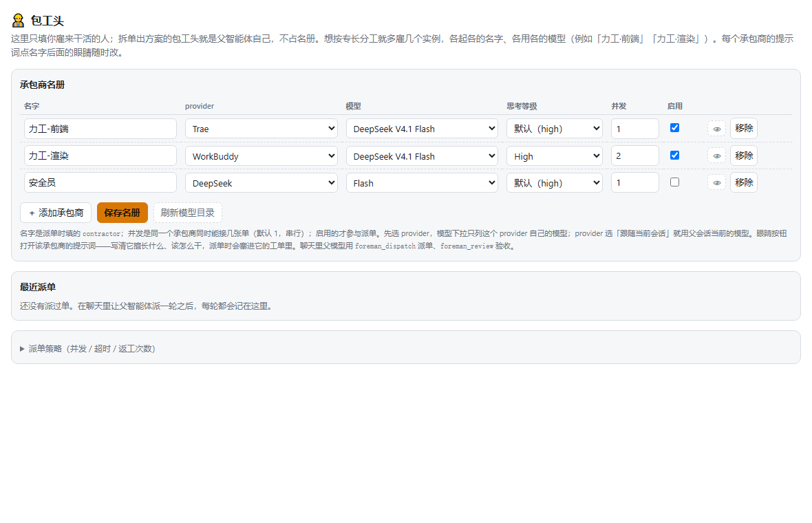Click the 包工头 page title
The height and width of the screenshot is (523, 812).
click(x=47, y=21)
